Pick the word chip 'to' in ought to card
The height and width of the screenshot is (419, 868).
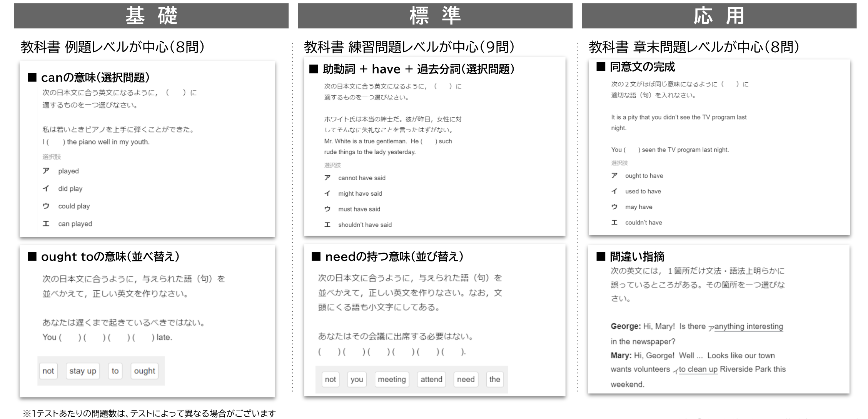tap(115, 371)
